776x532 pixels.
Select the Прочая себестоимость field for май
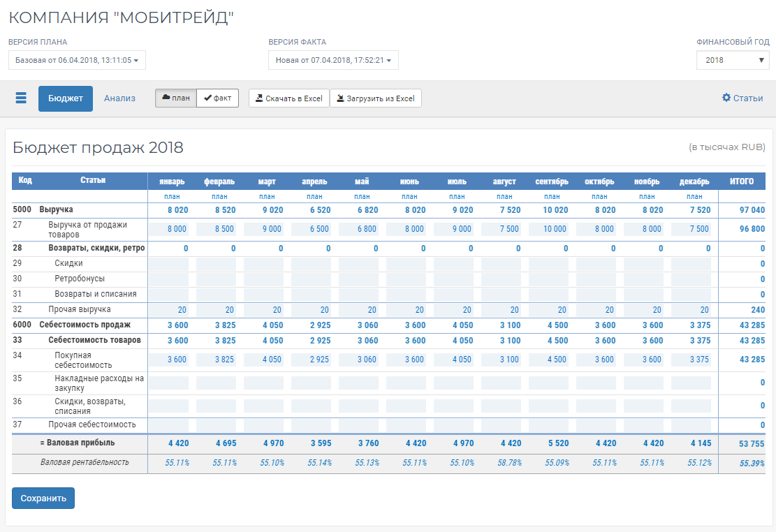pos(358,425)
